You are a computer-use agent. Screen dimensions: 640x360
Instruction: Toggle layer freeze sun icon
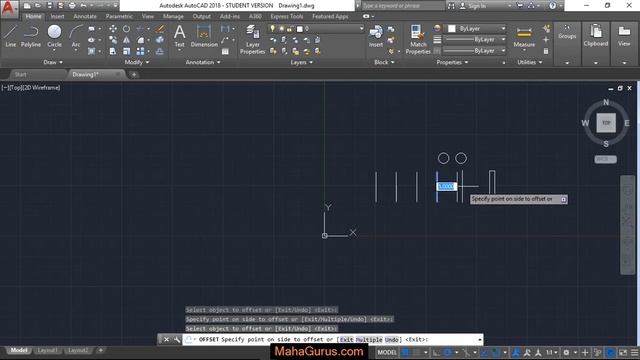(x=281, y=29)
